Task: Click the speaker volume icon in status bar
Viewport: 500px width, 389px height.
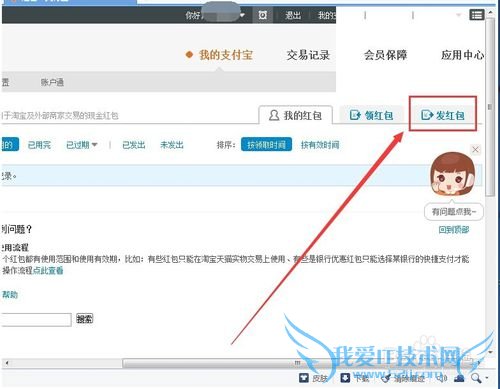Action: pyautogui.click(x=442, y=378)
